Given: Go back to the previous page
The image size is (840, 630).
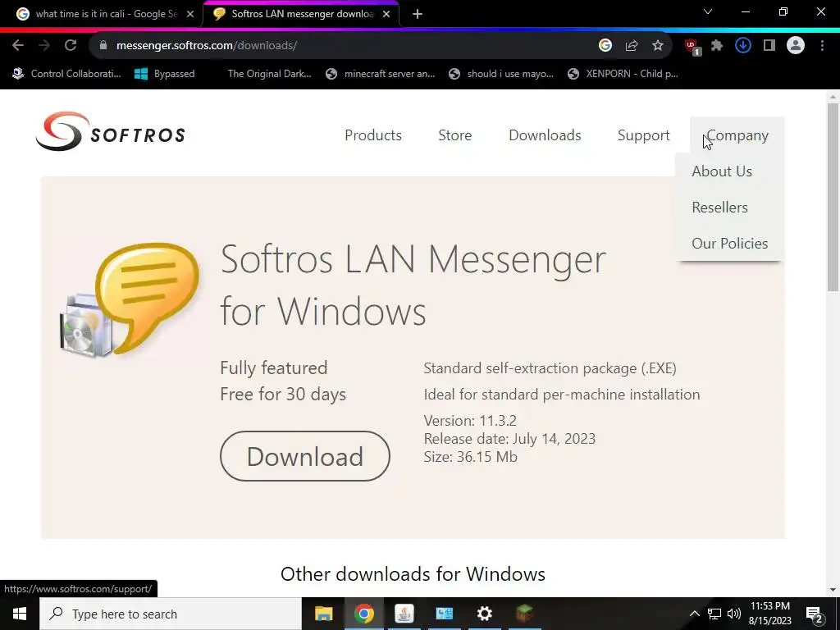Looking at the screenshot, I should coord(18,46).
